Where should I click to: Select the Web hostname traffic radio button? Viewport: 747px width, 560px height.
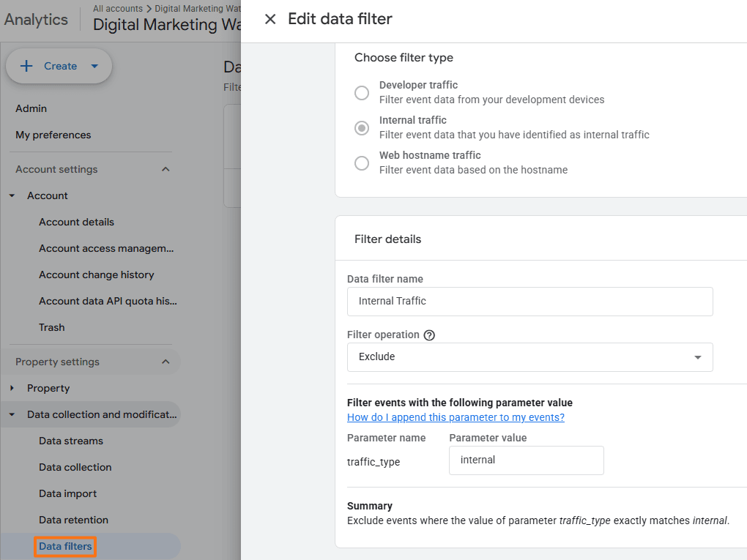[362, 163]
